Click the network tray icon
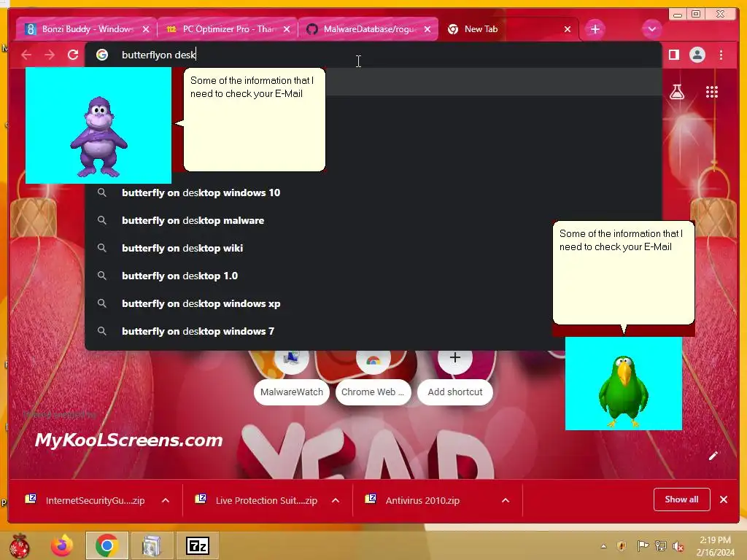747x560 pixels. coord(661,545)
